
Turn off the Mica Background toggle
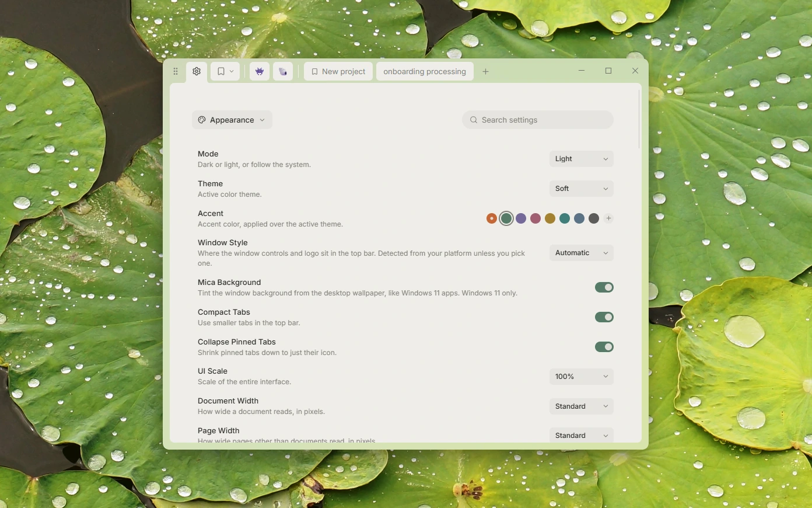pos(604,287)
